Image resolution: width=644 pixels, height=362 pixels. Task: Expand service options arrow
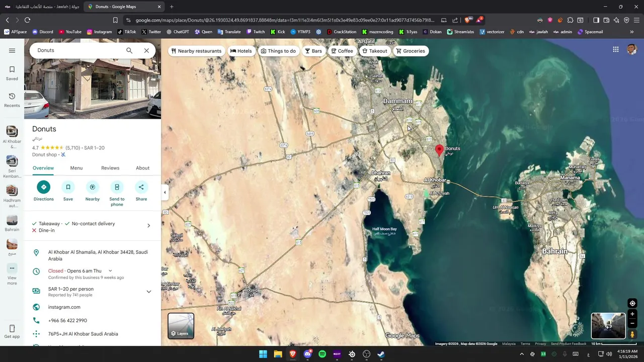pos(148,226)
